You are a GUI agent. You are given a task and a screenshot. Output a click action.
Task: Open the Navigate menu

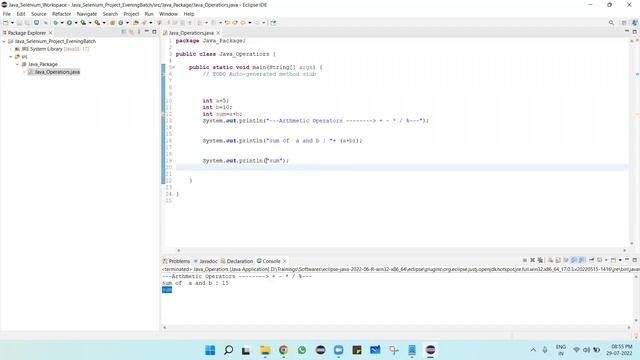(x=87, y=14)
